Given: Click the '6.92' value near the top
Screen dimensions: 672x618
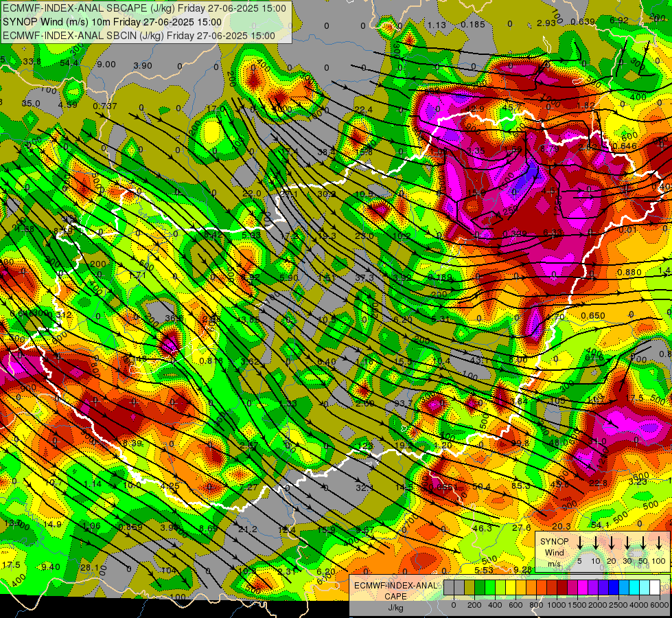Looking at the screenshot, I should click(619, 21).
